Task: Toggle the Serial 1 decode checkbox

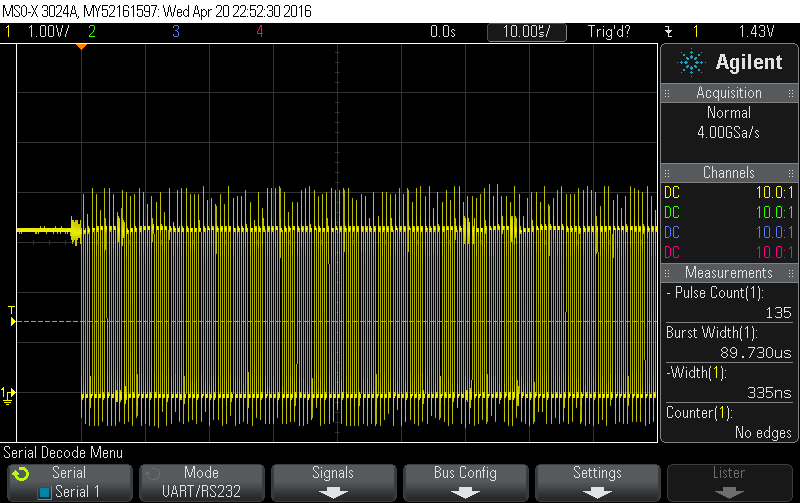Action: click(44, 492)
